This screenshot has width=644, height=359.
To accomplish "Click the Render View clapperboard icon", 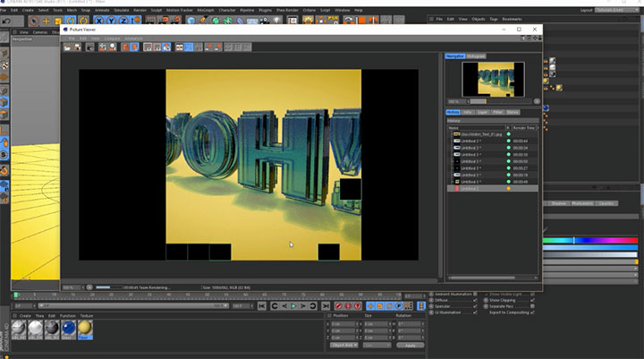I will click(x=151, y=21).
